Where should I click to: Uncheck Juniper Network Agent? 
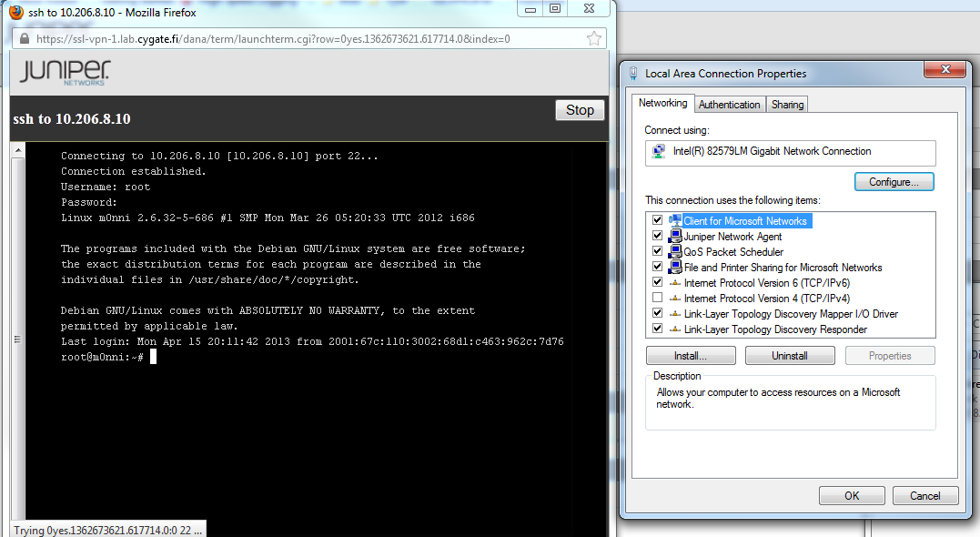tap(658, 236)
